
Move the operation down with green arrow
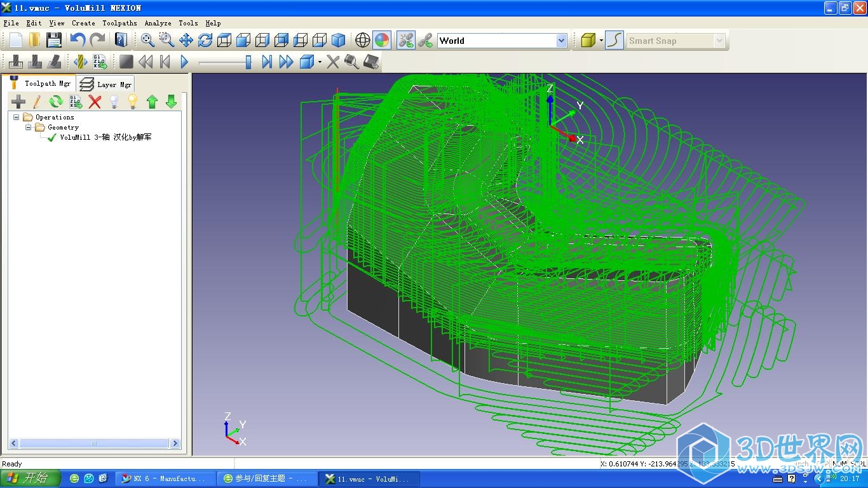(x=170, y=101)
